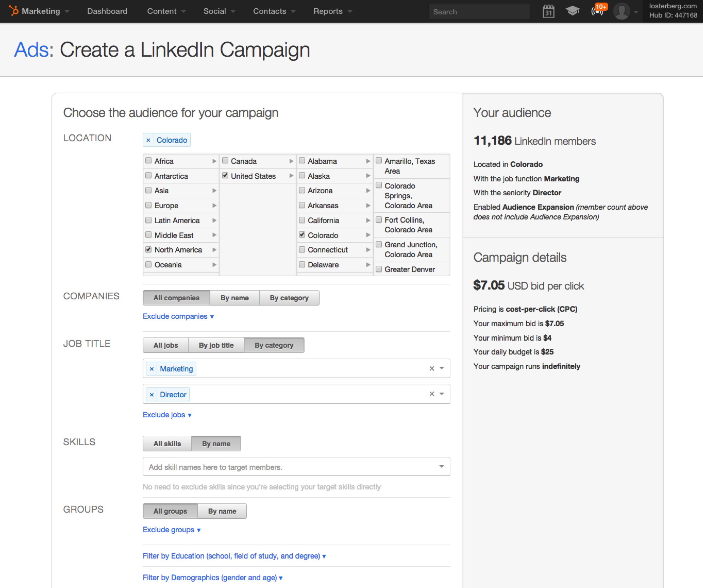Remove the Colorado location tag
The image size is (703, 588).
pos(148,140)
